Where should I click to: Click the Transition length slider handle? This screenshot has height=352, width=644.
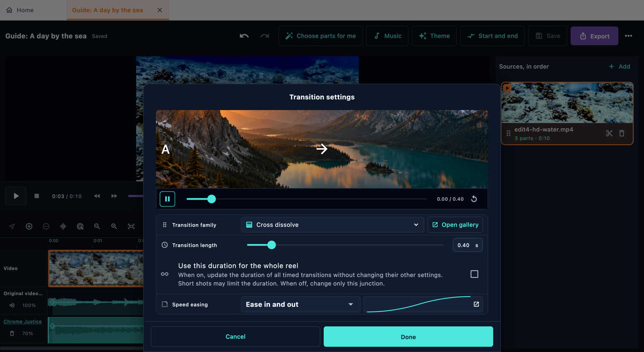tap(271, 245)
